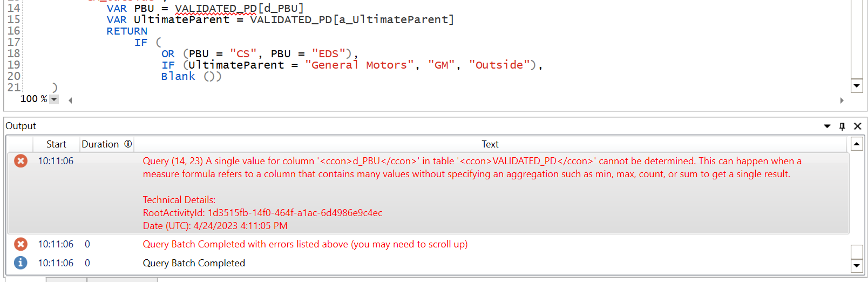Click the Blank () call on line 20
Image resolution: width=868 pixels, height=282 pixels.
click(x=191, y=76)
